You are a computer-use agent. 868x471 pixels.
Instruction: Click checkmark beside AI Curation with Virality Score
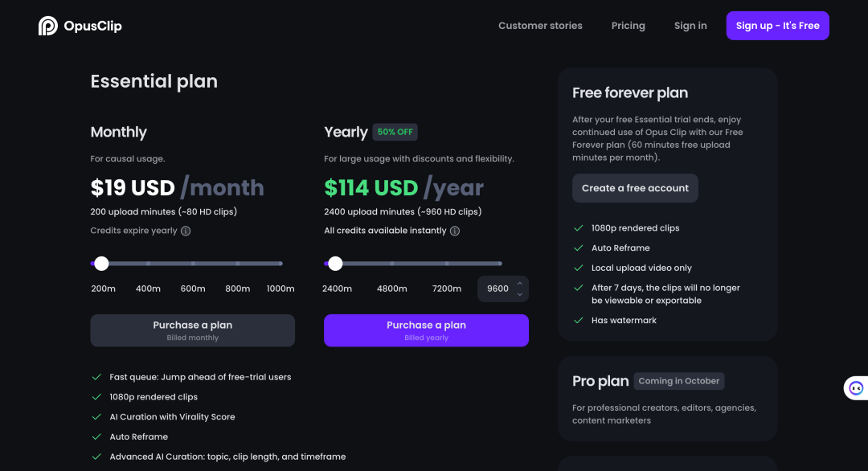pyautogui.click(x=96, y=417)
